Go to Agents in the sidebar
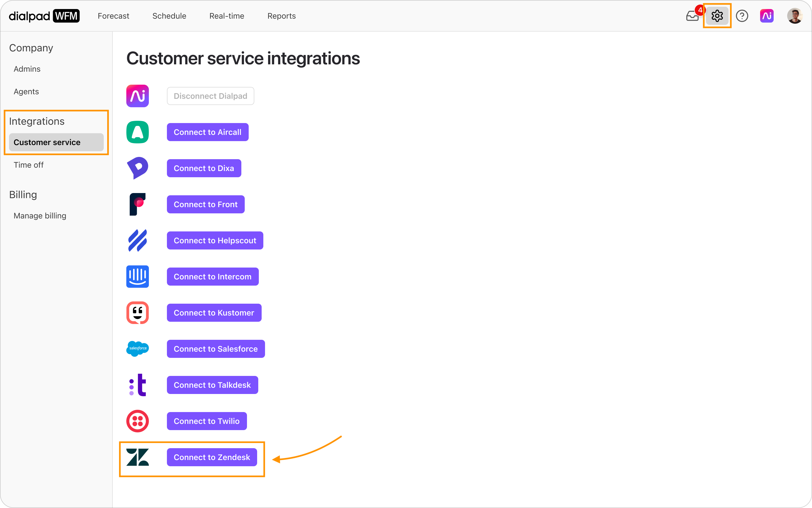The width and height of the screenshot is (812, 508). coord(26,91)
